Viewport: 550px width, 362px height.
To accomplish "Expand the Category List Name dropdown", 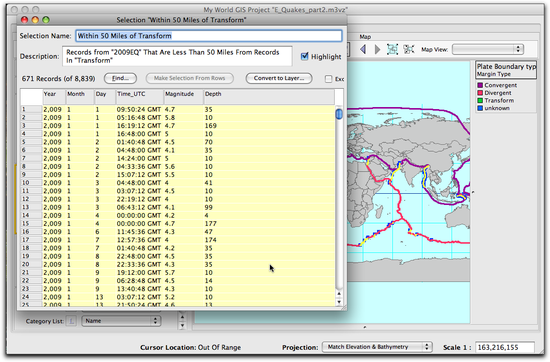I will point(121,321).
